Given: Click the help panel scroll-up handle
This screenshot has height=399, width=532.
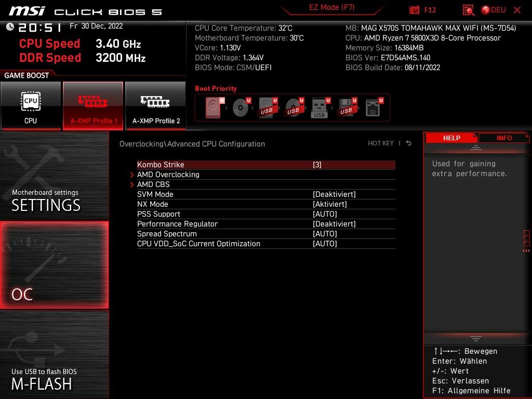Looking at the screenshot, I should tap(476, 147).
